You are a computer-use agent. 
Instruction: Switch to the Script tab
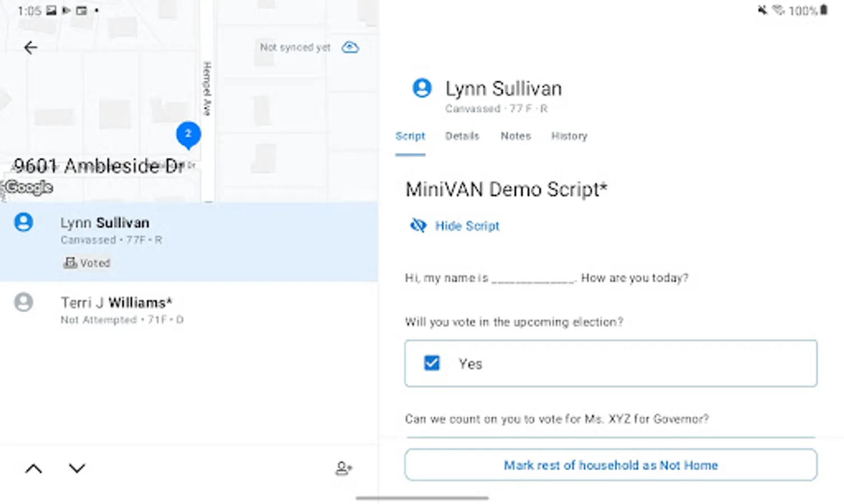(x=410, y=136)
